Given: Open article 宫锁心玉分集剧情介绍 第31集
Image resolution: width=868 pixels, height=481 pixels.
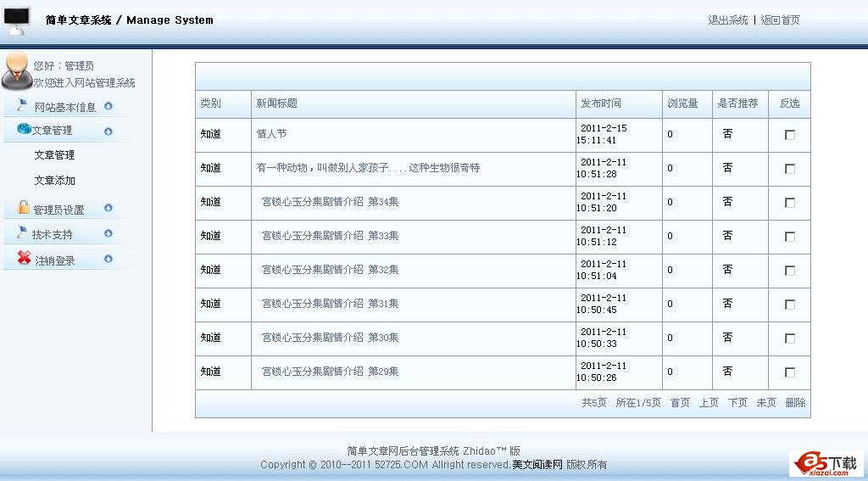Looking at the screenshot, I should (330, 304).
